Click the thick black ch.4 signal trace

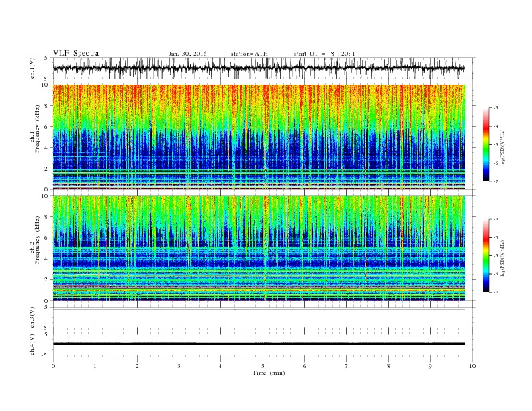259,344
